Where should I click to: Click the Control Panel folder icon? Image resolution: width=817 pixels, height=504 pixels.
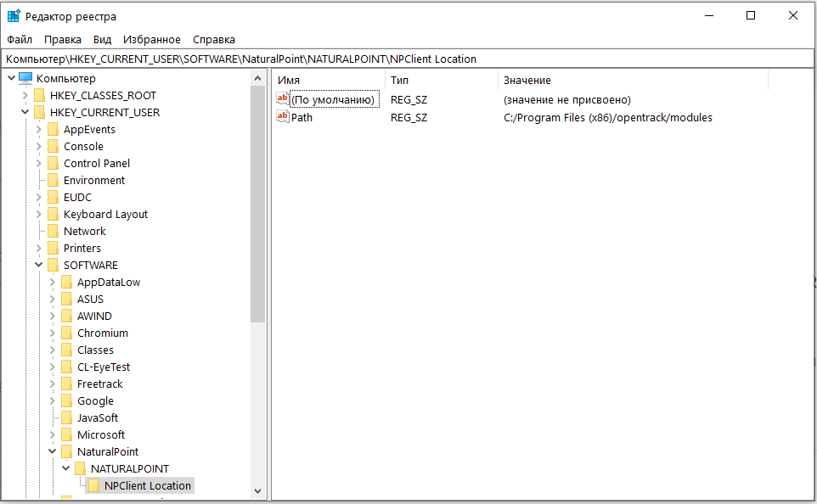pyautogui.click(x=53, y=164)
